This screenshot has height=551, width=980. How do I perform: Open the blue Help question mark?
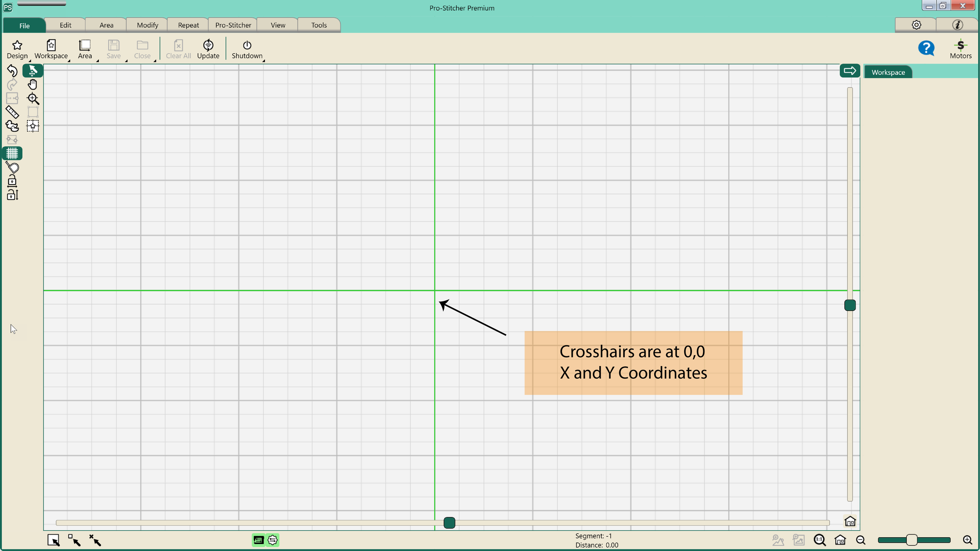click(926, 49)
